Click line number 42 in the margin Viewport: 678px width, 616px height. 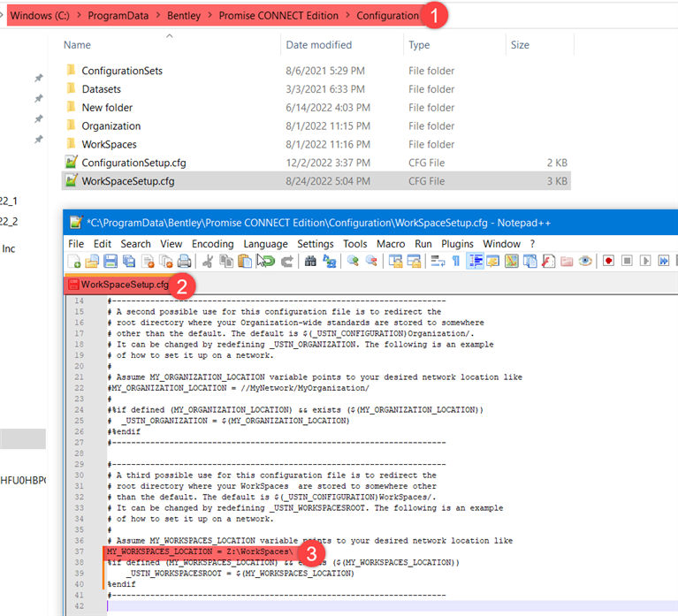80,605
